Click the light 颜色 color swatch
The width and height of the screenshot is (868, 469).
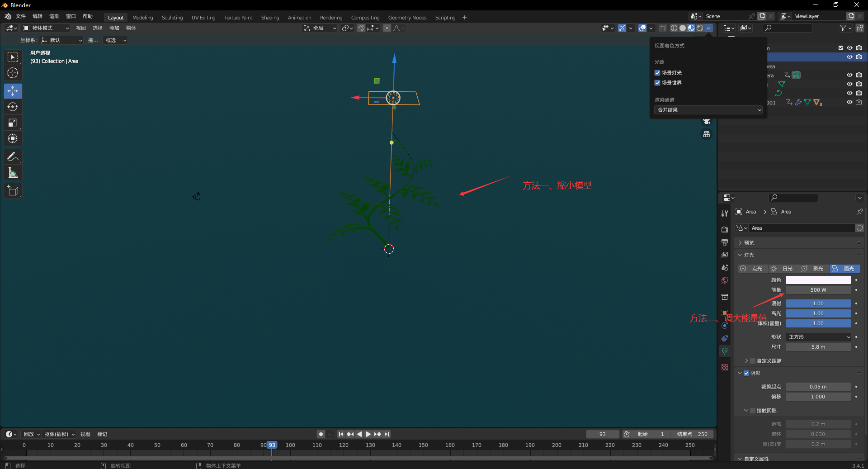pyautogui.click(x=818, y=280)
